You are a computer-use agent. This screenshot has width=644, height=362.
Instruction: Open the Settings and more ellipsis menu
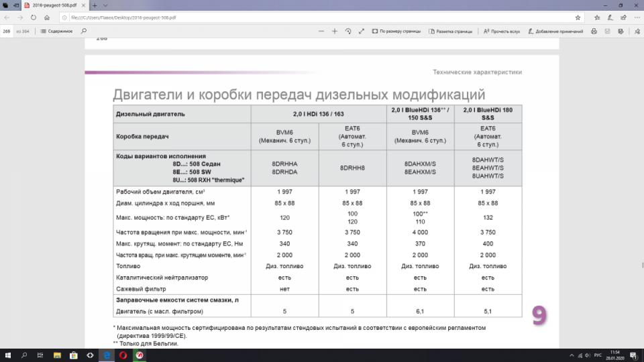(x=637, y=17)
